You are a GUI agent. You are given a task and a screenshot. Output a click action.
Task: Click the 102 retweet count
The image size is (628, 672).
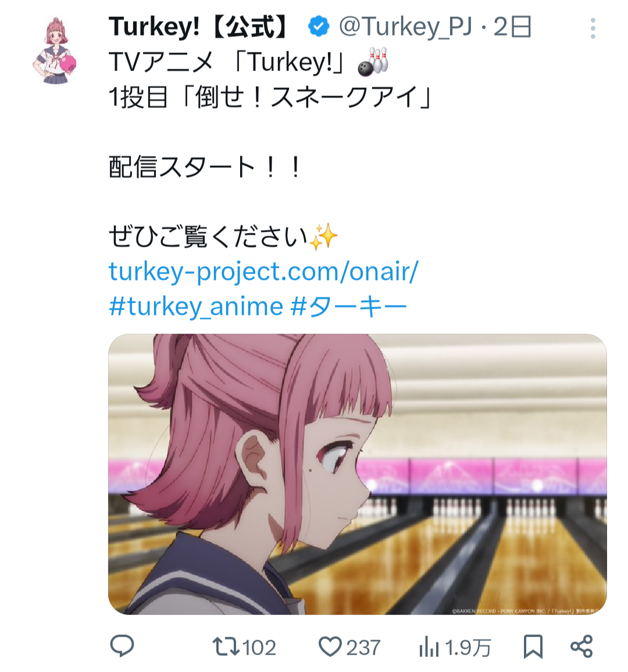tap(259, 647)
